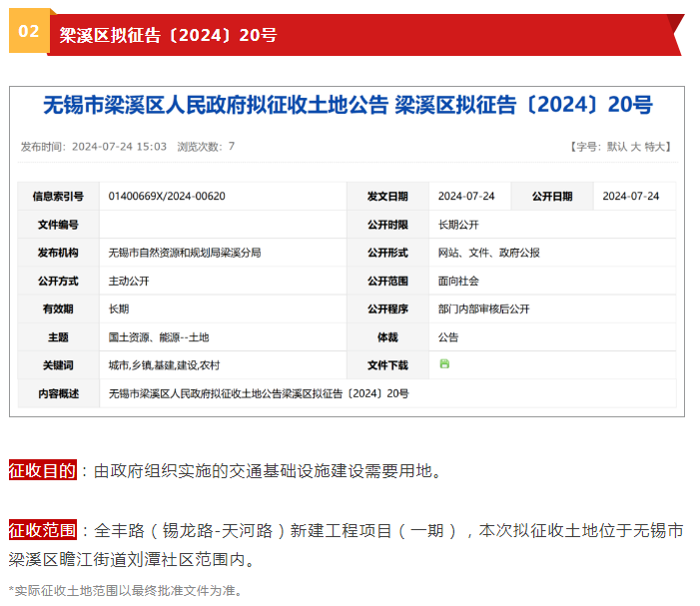This screenshot has width=700, height=606.
Task: Click the orange 02 number badge
Action: click(x=29, y=31)
